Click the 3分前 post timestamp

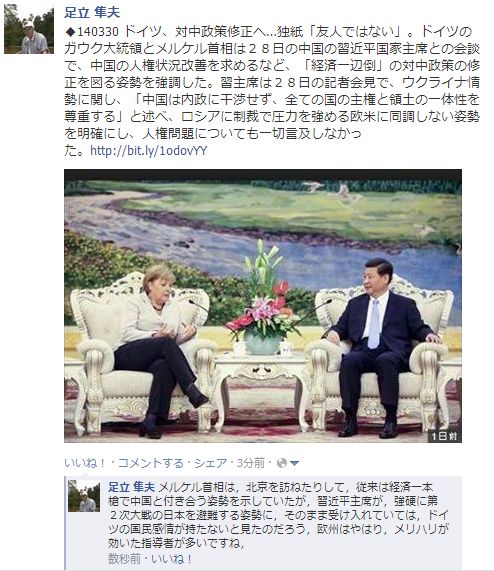pyautogui.click(x=250, y=463)
